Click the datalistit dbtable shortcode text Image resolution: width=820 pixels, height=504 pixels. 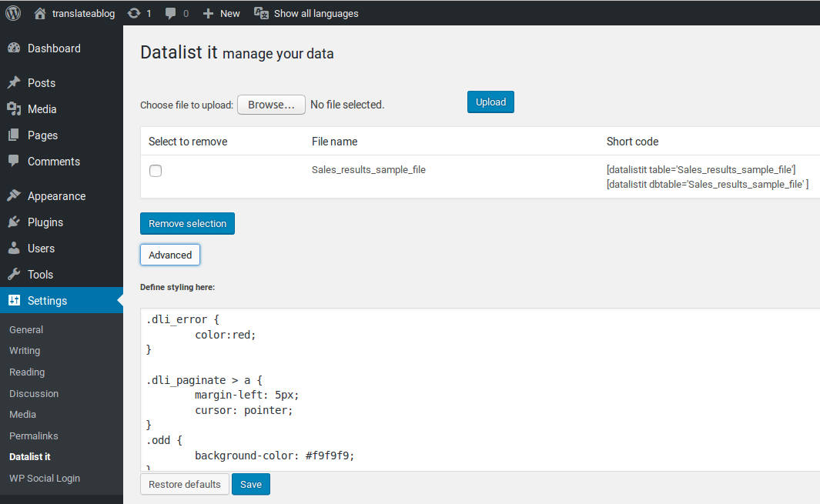point(707,184)
